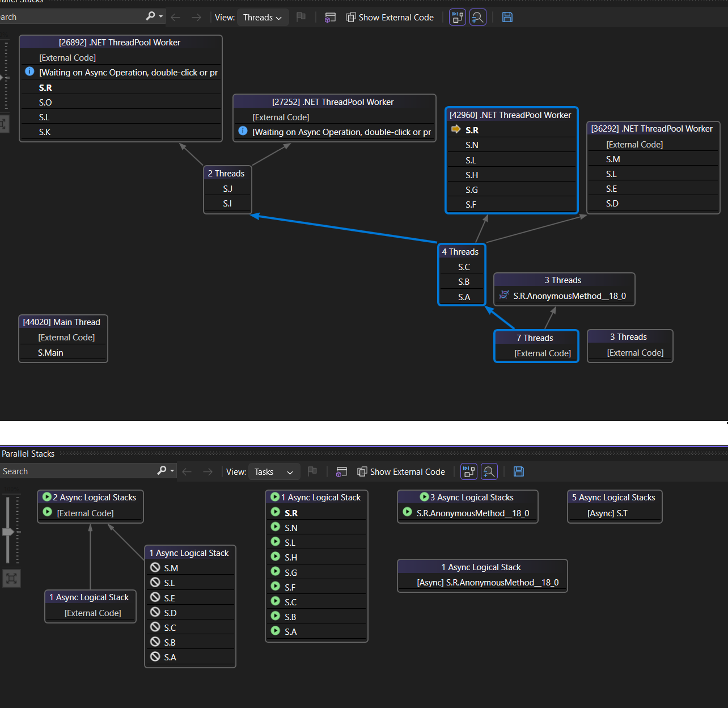Open the Toggle Zoom Control magnifier icon
Viewport: 728px width, 708px height.
(478, 17)
